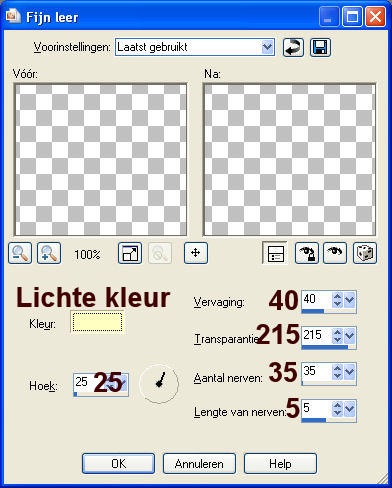The width and height of the screenshot is (392, 488).
Task: Click the navigate preview crosshair icon
Action: 196,253
